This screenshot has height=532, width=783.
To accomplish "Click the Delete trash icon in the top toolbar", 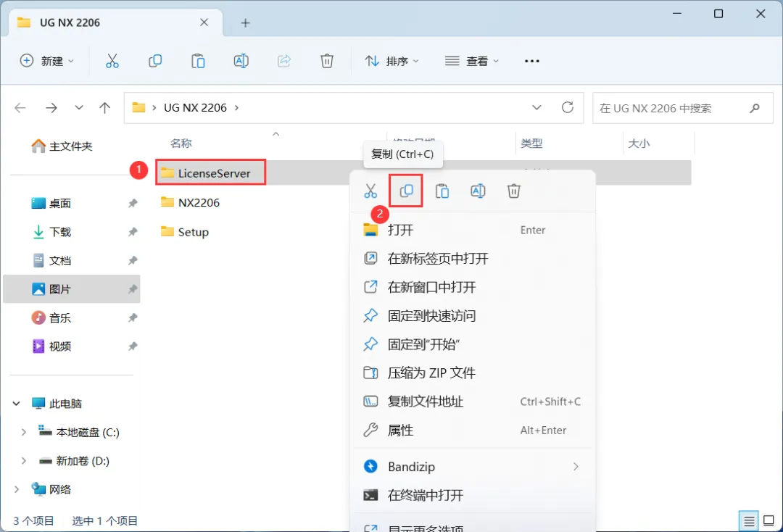I will (x=326, y=61).
